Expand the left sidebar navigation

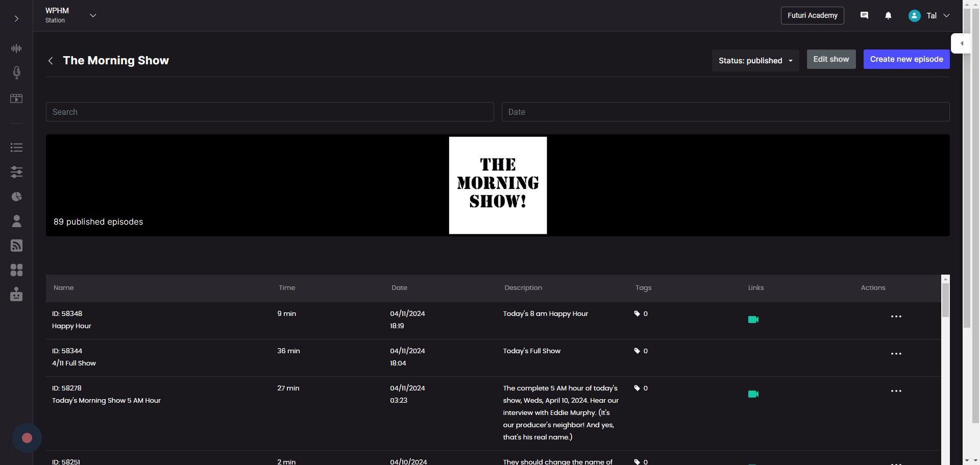(16, 19)
